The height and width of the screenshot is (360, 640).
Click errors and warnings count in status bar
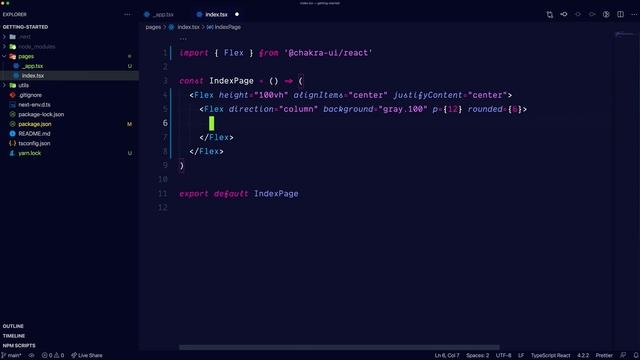pyautogui.click(x=53, y=355)
